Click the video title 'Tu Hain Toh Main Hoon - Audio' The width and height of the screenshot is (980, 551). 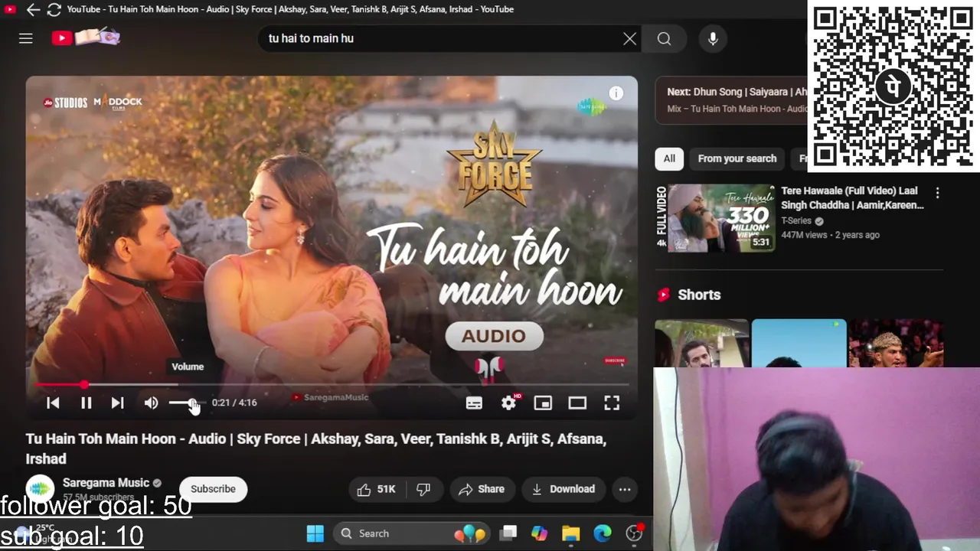(x=316, y=448)
